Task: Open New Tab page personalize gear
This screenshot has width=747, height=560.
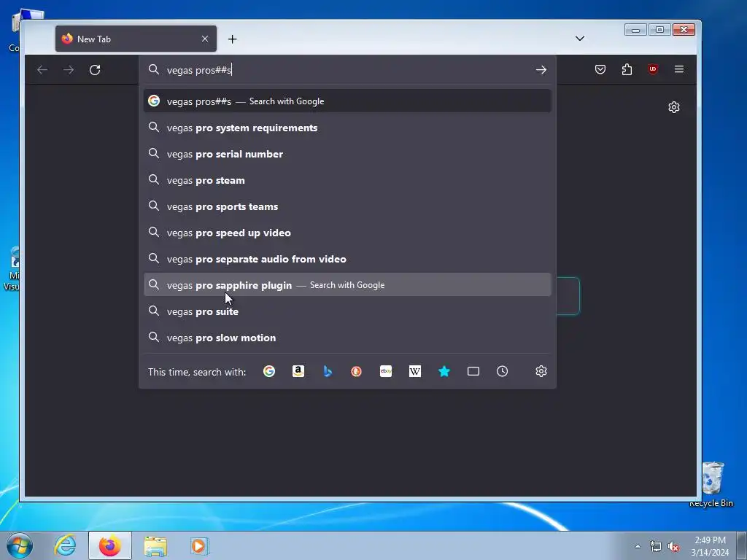Action: [x=673, y=107]
